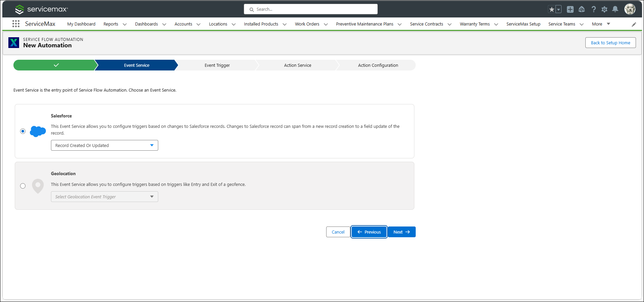The height and width of the screenshot is (302, 644).
Task: Click the completed green checkmark step
Action: [55, 65]
